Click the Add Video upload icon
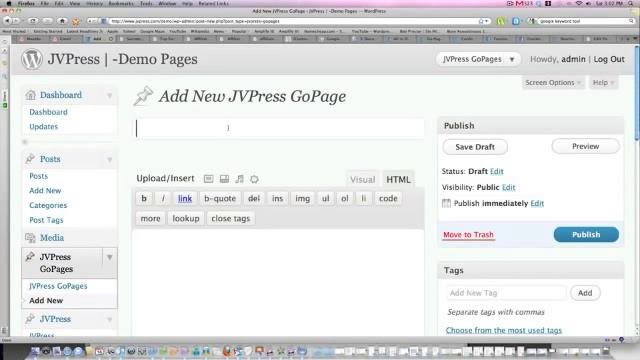Screen dimensions: 640x360 224,179
